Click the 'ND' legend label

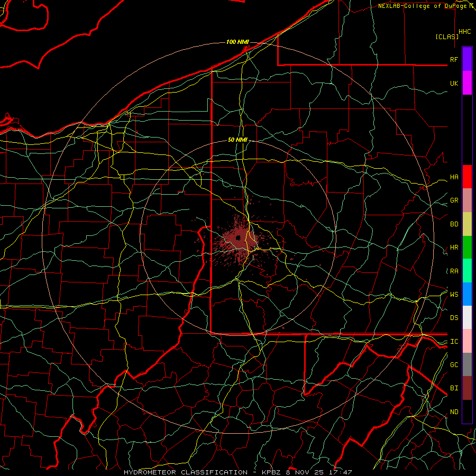point(454,412)
